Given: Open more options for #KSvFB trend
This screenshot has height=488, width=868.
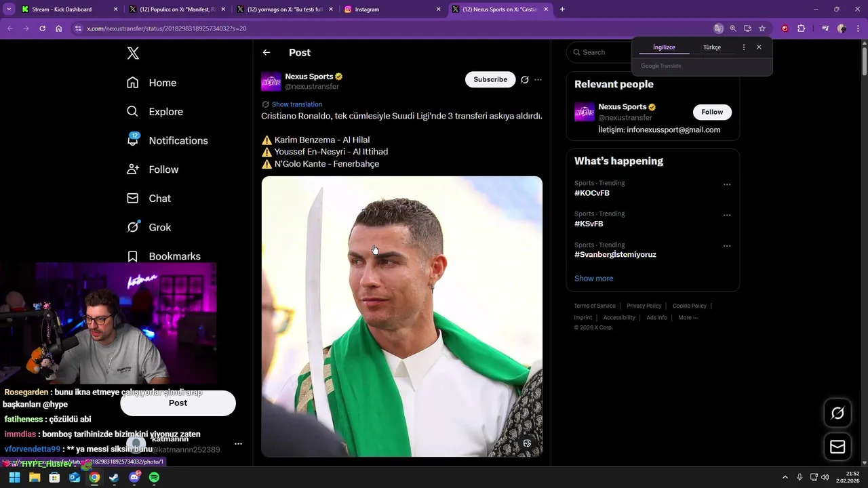Looking at the screenshot, I should point(727,216).
